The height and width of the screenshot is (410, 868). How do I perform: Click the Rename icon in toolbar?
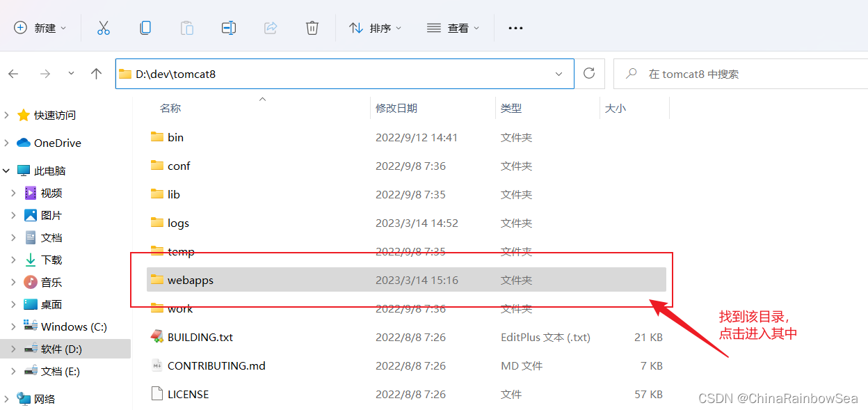(229, 28)
